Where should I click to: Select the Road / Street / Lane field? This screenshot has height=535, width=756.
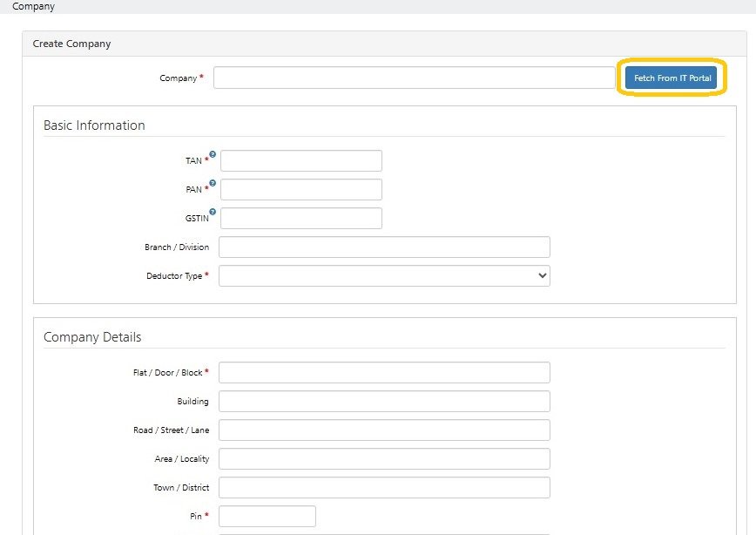point(384,430)
